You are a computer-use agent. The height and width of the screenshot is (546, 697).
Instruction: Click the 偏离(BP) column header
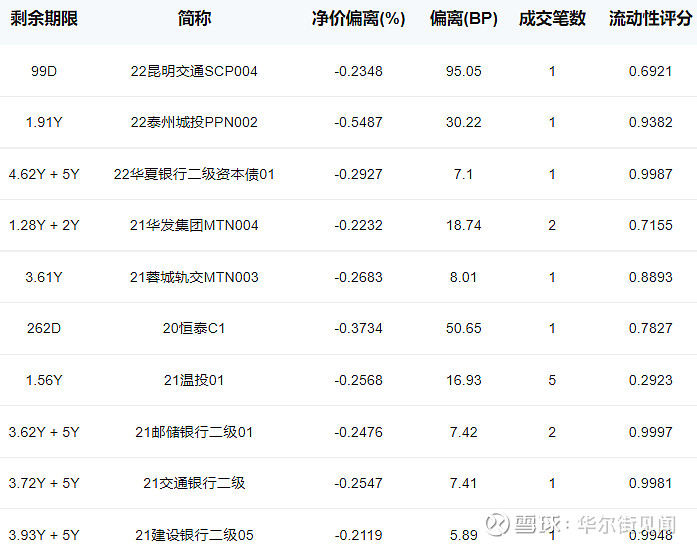pyautogui.click(x=464, y=19)
